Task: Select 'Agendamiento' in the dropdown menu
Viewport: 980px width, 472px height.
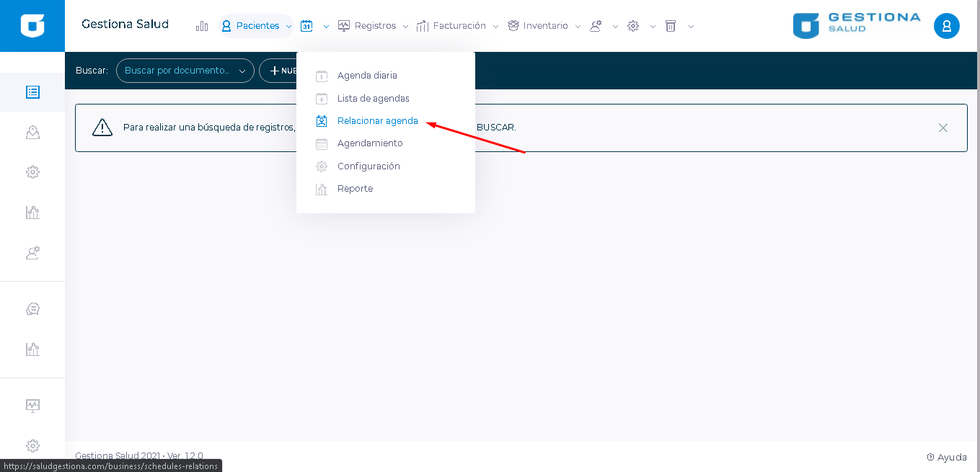Action: (370, 143)
